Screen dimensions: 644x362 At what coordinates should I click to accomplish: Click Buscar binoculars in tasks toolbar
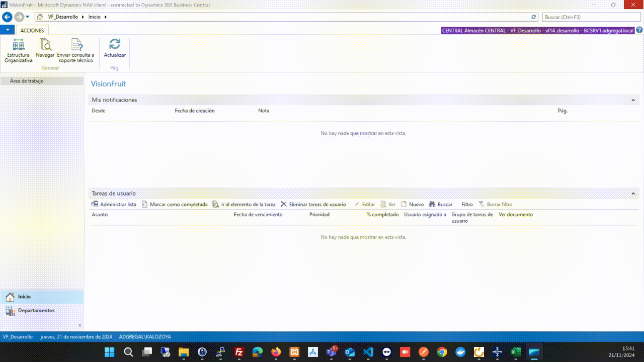(441, 205)
